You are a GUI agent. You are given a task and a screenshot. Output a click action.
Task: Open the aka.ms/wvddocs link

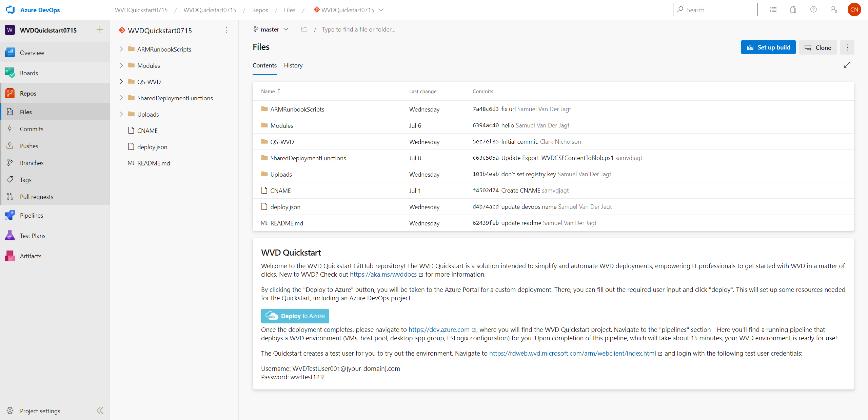point(383,274)
